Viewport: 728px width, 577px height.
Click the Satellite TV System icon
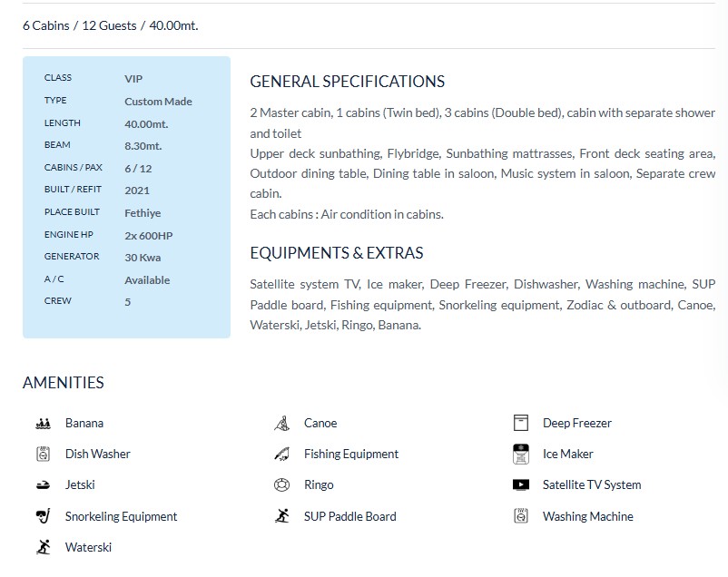click(520, 485)
